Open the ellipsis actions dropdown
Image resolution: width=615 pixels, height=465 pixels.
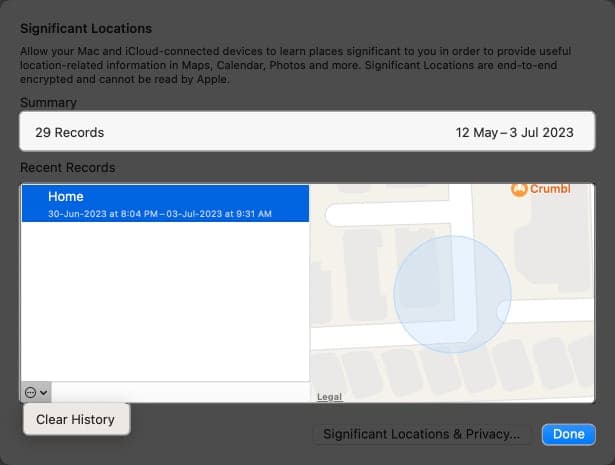36,392
